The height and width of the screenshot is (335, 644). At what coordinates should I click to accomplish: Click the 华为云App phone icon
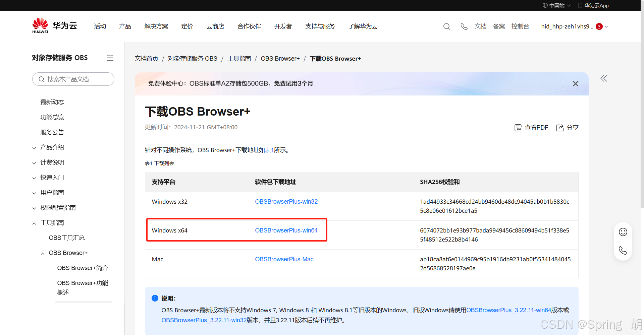click(580, 5)
